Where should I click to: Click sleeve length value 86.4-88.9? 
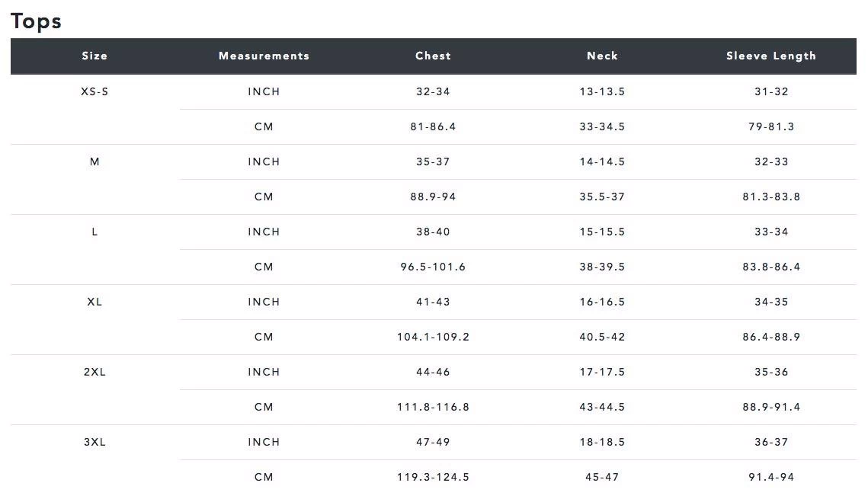(771, 337)
